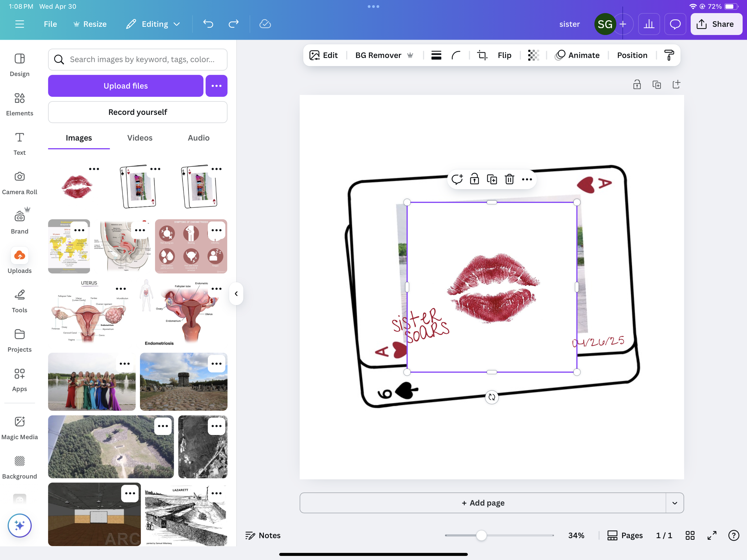Open upload options beside Upload files
The width and height of the screenshot is (747, 560).
pos(216,86)
